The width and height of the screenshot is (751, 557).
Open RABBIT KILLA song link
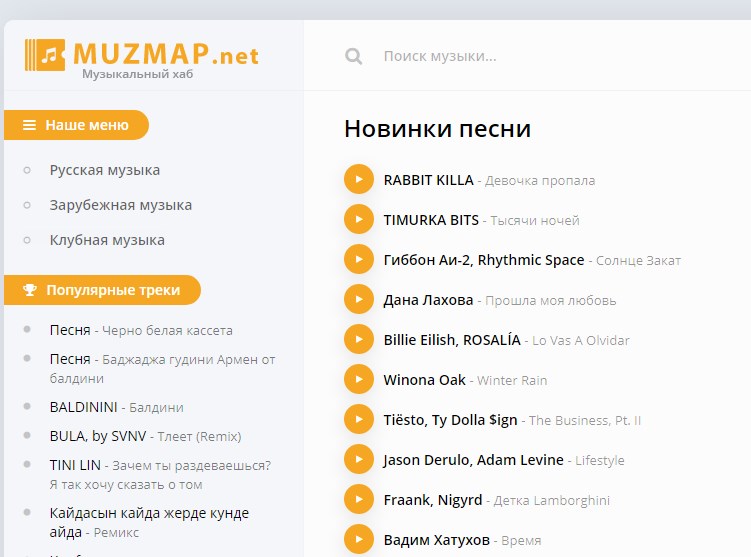(x=489, y=180)
